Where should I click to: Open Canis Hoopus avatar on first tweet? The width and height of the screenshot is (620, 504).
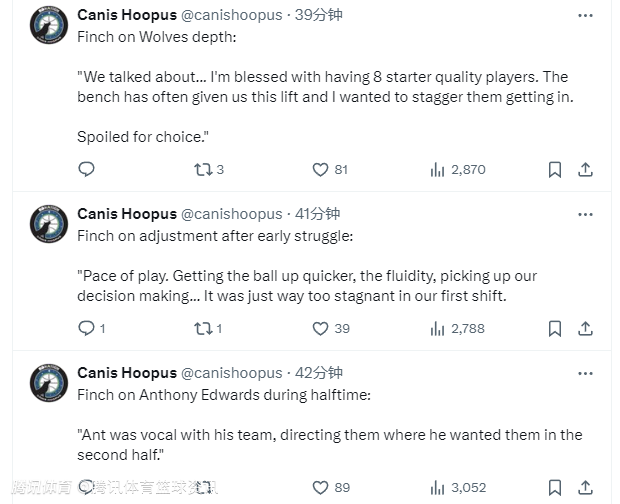48,25
